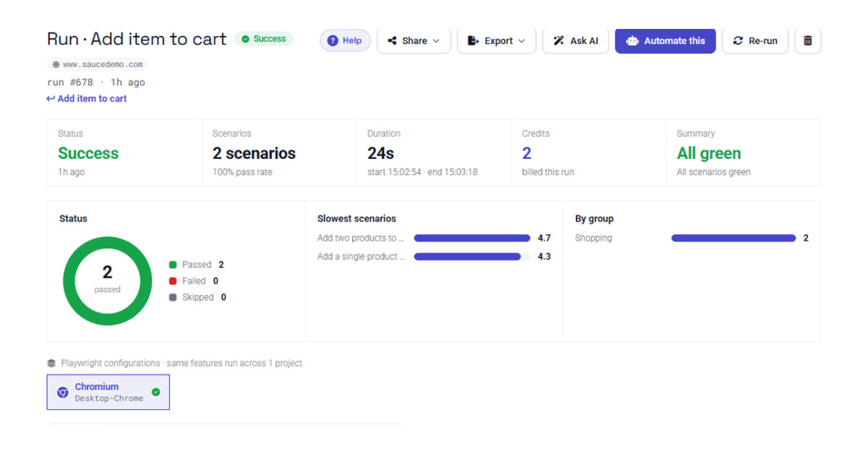868x454 pixels.
Task: Click the Credits value 2
Action: point(527,153)
